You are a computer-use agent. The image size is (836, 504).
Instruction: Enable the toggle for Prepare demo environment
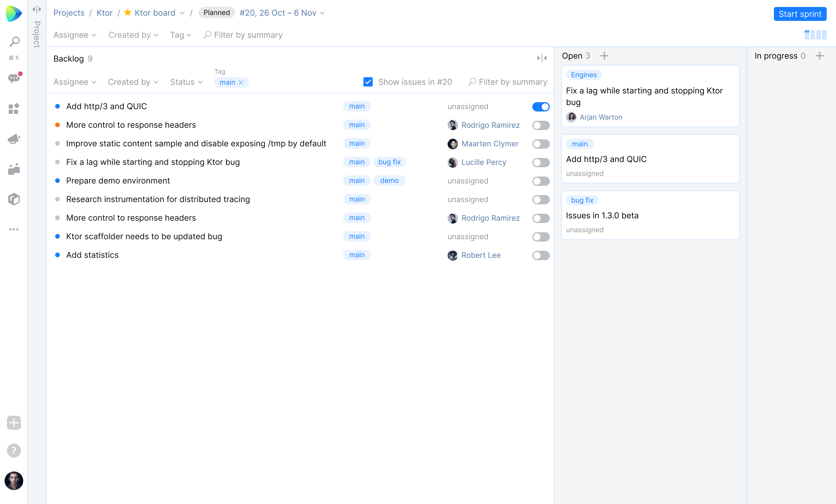point(541,181)
